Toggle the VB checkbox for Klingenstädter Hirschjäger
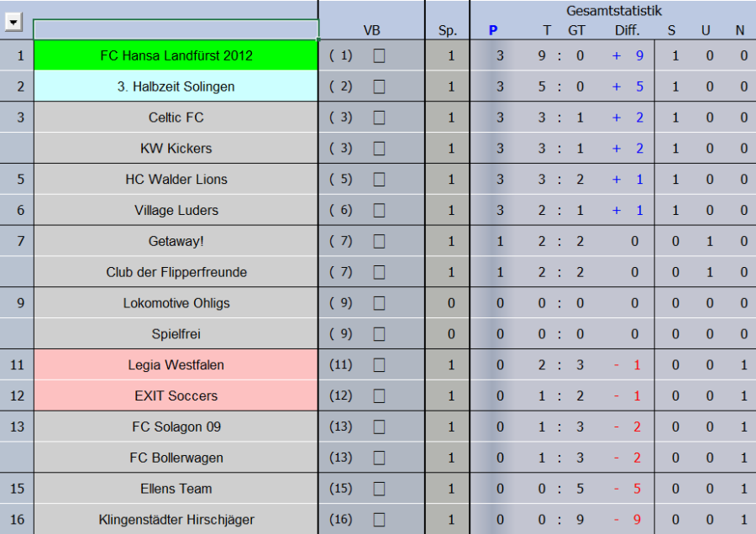The image size is (756, 534). [379, 520]
